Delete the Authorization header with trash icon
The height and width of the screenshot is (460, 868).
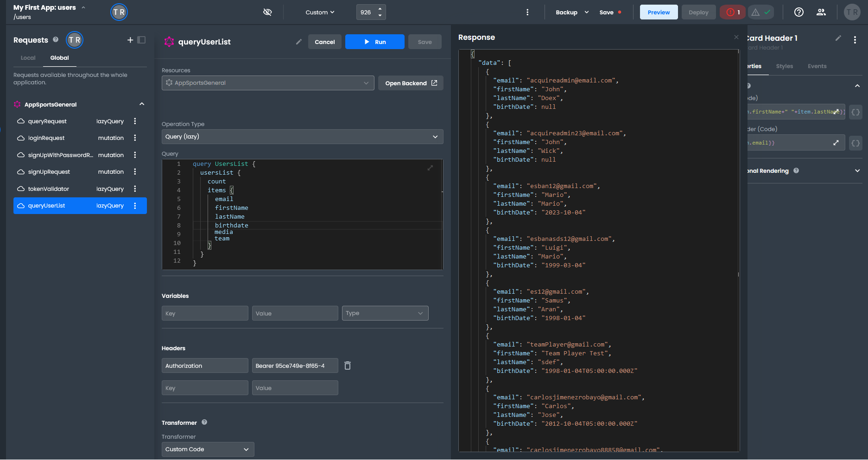click(x=348, y=366)
